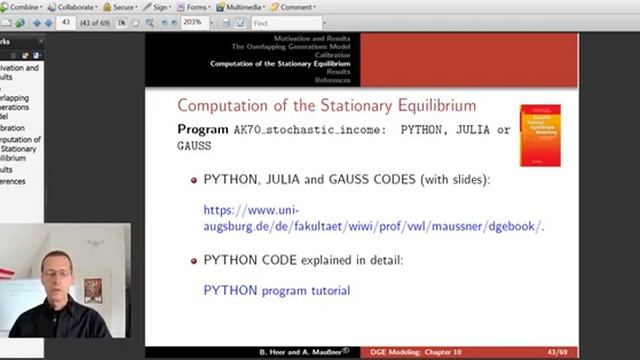The width and height of the screenshot is (640, 360).
Task: Go to next page with down arrow
Action: 48,23
